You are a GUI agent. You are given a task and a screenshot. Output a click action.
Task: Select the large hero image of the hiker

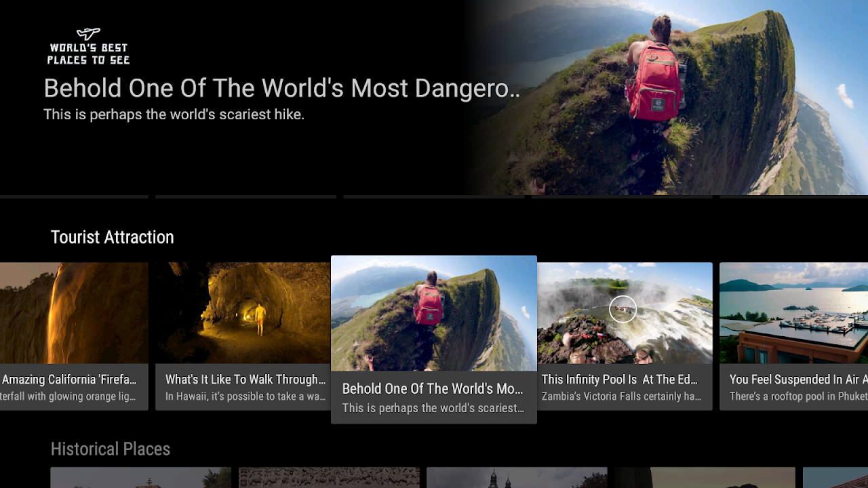pyautogui.click(x=668, y=98)
